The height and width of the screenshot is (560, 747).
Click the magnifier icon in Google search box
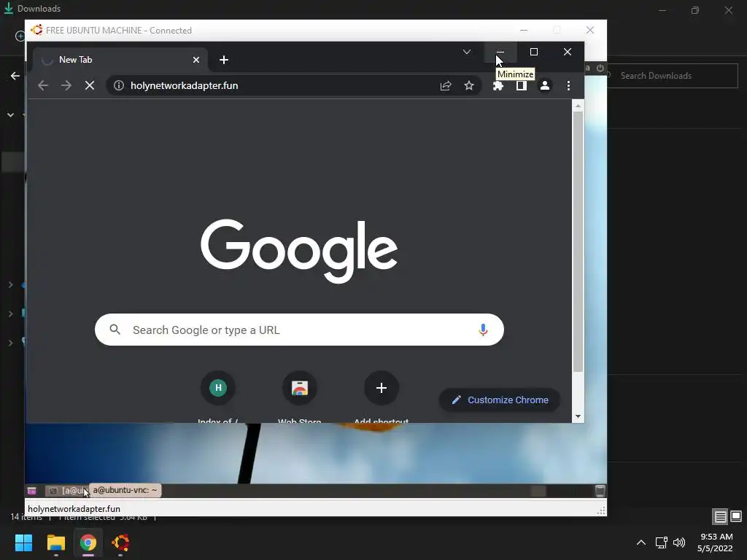click(x=115, y=330)
